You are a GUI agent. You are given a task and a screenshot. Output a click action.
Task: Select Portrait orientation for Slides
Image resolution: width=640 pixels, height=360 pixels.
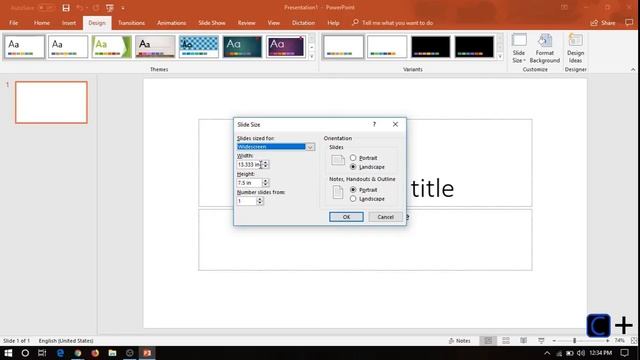tap(353, 158)
